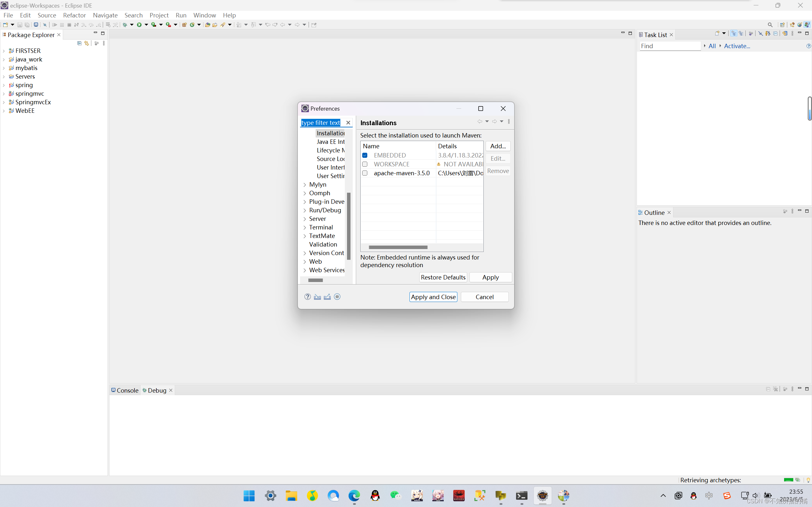Screen dimensions: 812x507
Task: Switch to the Console tab
Action: pos(124,390)
